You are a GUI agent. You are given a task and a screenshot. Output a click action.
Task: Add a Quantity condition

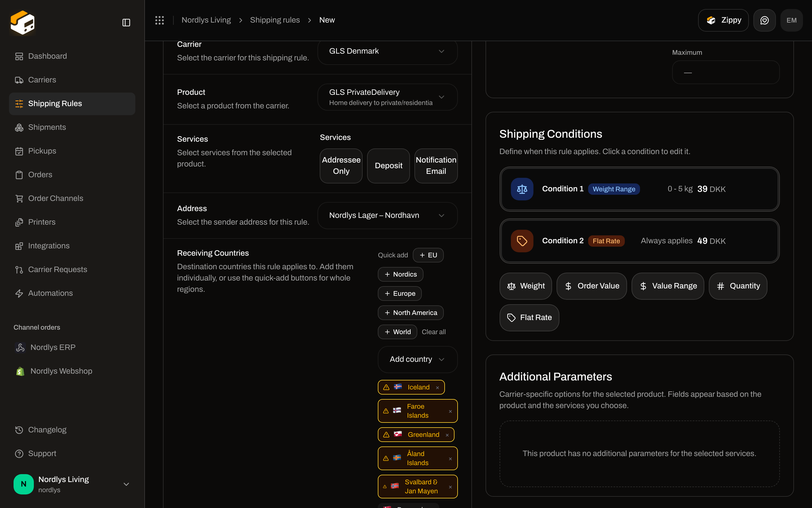coord(738,286)
